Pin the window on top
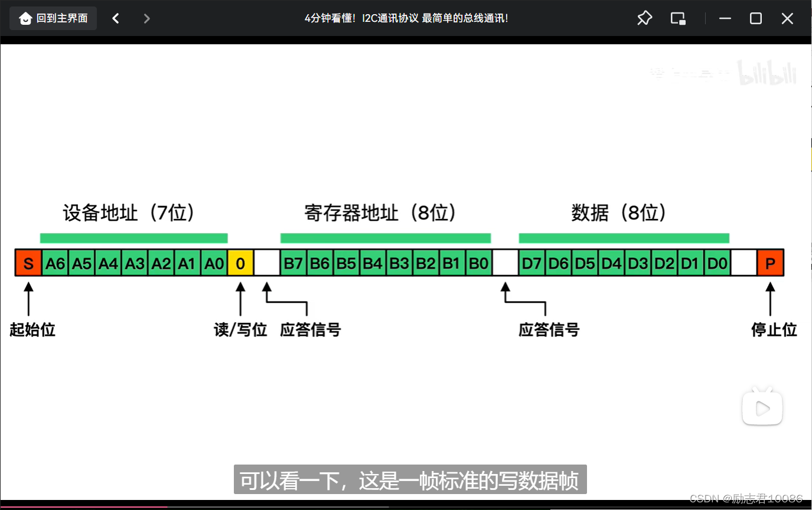Viewport: 812px width, 510px height. pos(644,18)
